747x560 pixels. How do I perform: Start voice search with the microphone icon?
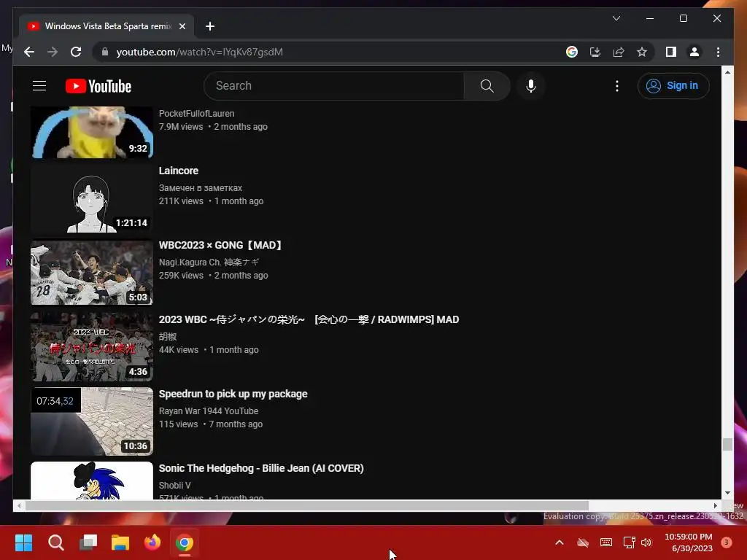[531, 86]
